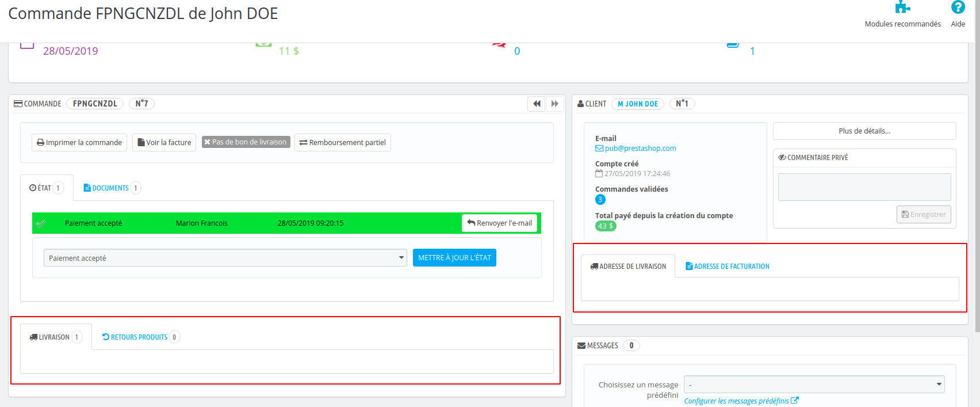
Task: Go to next order arrow
Action: tap(555, 104)
